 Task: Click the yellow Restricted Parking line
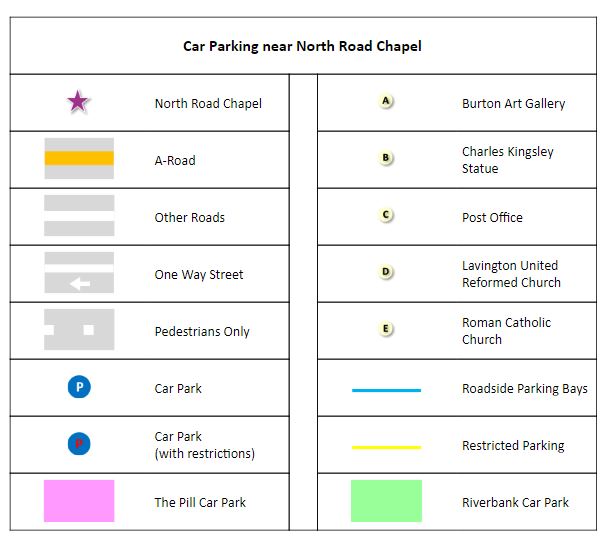[386, 447]
